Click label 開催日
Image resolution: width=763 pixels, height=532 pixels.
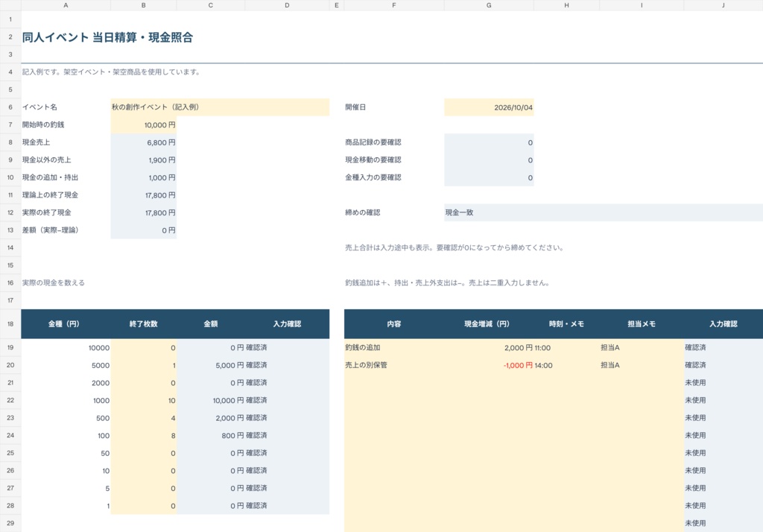pos(355,107)
